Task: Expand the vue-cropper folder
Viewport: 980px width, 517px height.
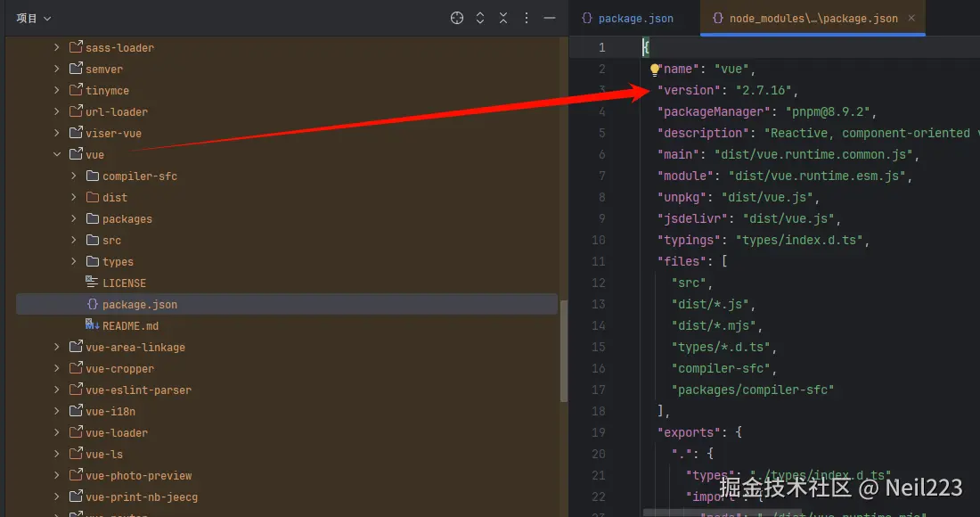Action: pos(57,368)
